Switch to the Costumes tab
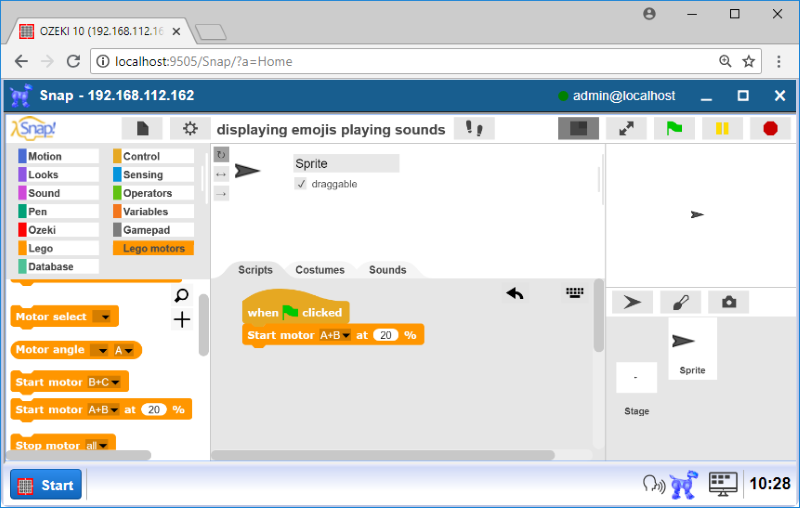This screenshot has width=800, height=508. pos(320,270)
